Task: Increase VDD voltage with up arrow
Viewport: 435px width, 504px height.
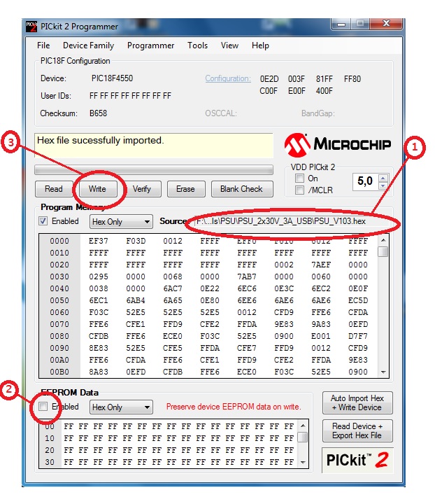Action: (383, 178)
